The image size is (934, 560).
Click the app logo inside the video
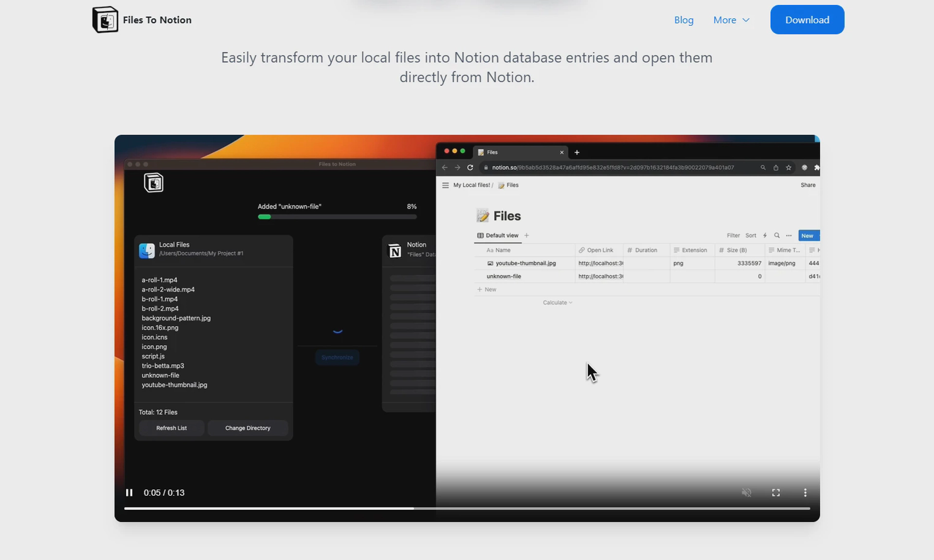(x=154, y=183)
